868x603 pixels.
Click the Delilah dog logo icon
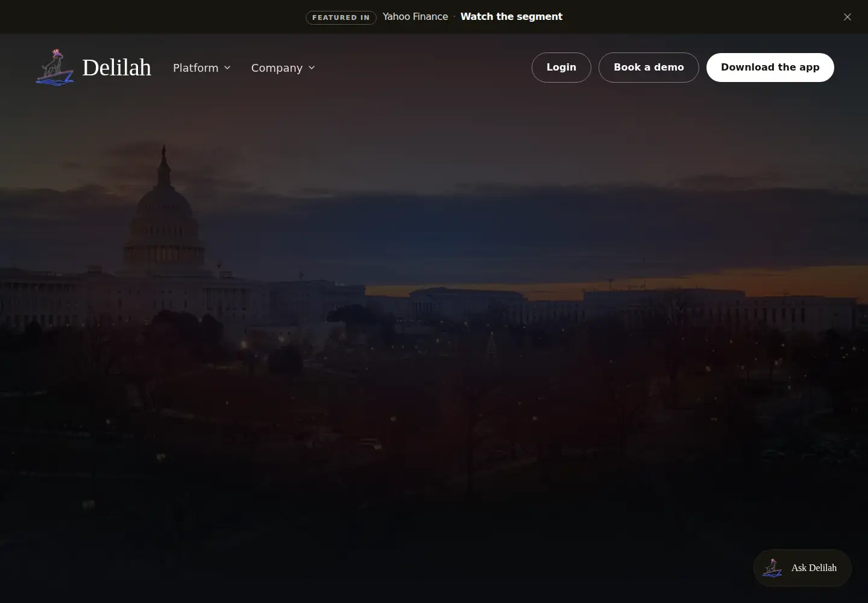(x=55, y=67)
